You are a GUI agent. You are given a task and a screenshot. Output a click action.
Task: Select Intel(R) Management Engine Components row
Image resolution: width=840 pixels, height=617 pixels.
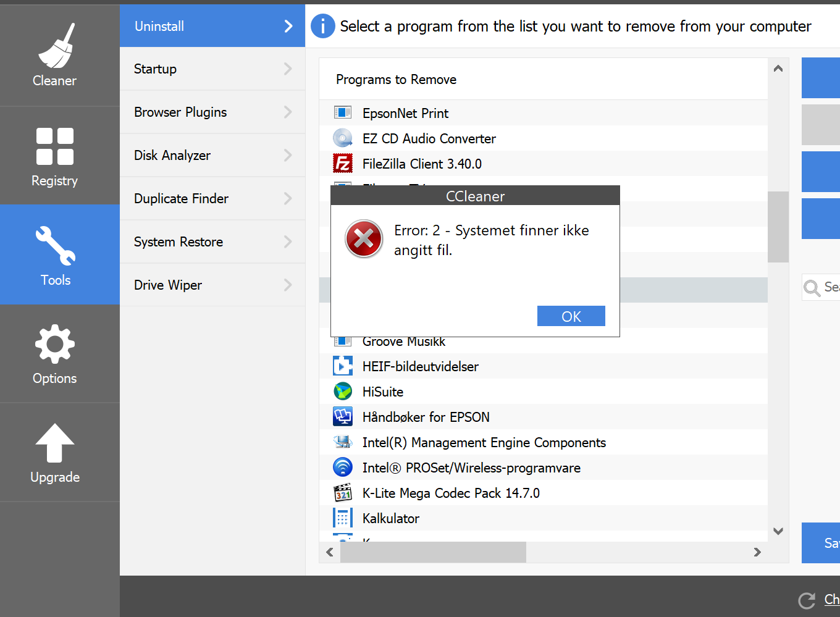pyautogui.click(x=544, y=442)
